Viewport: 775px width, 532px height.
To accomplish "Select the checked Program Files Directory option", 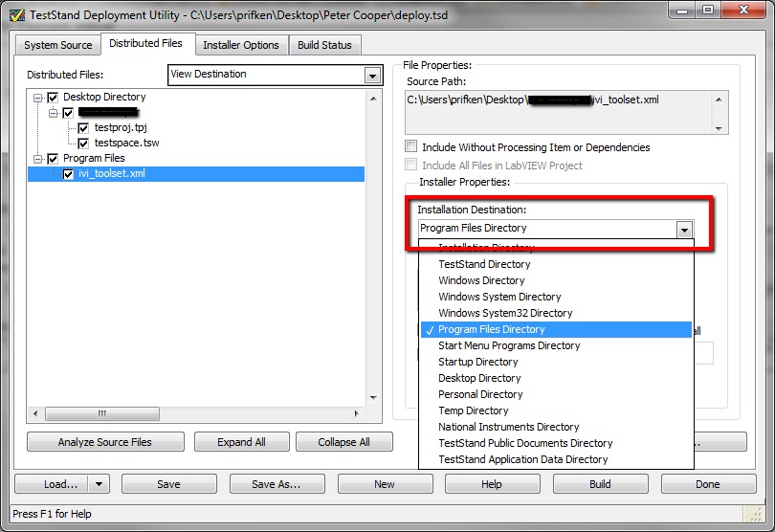I will [556, 329].
